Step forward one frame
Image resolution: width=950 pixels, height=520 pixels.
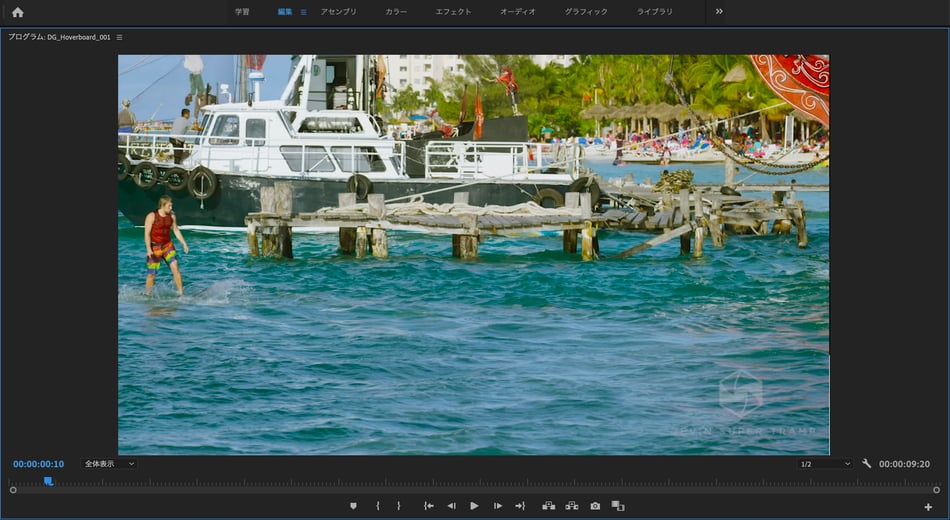pos(497,506)
